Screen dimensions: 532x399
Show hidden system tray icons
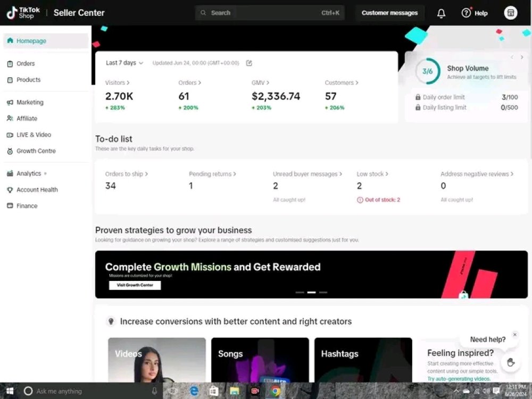pyautogui.click(x=456, y=391)
